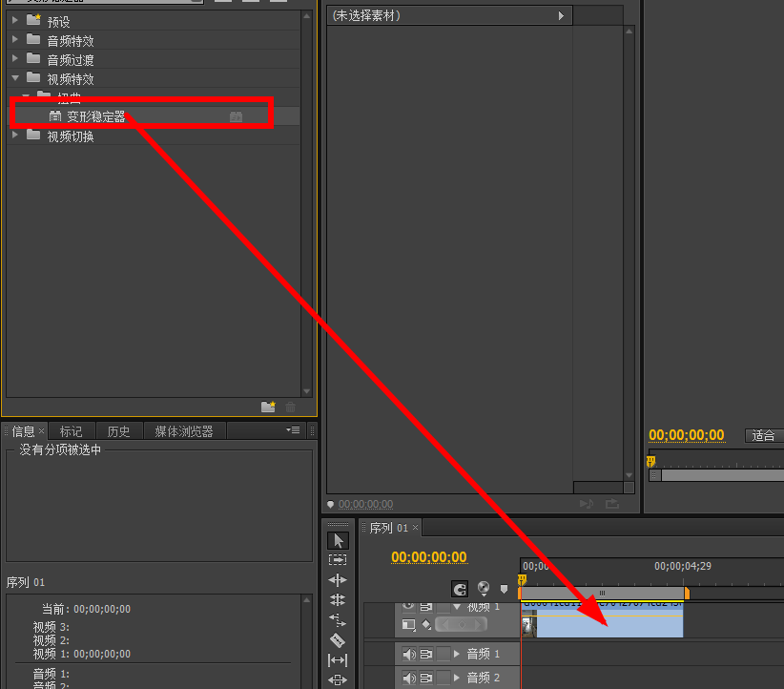784x689 pixels.
Task: Click previous keyframe arrow on 视频 1
Action: point(445,624)
